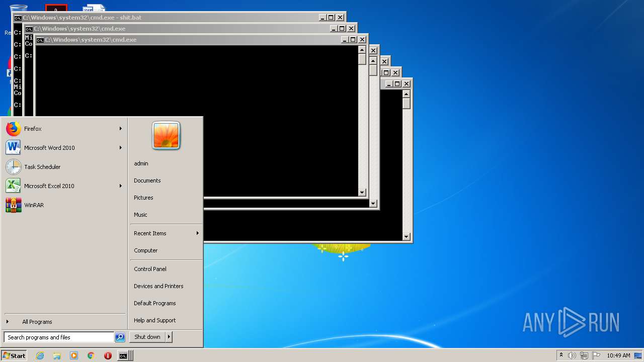644x362 pixels.
Task: Click the Start button
Action: [x=14, y=355]
